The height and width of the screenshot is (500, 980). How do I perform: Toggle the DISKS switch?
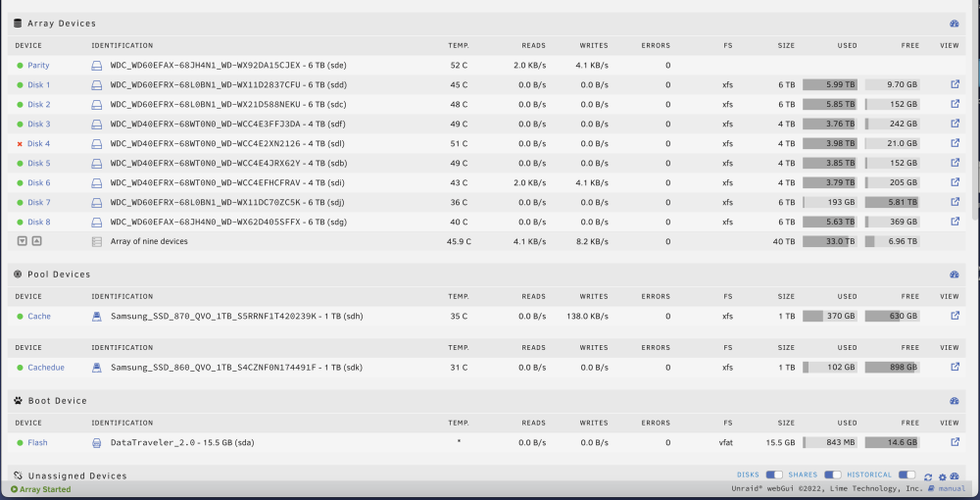[774, 475]
